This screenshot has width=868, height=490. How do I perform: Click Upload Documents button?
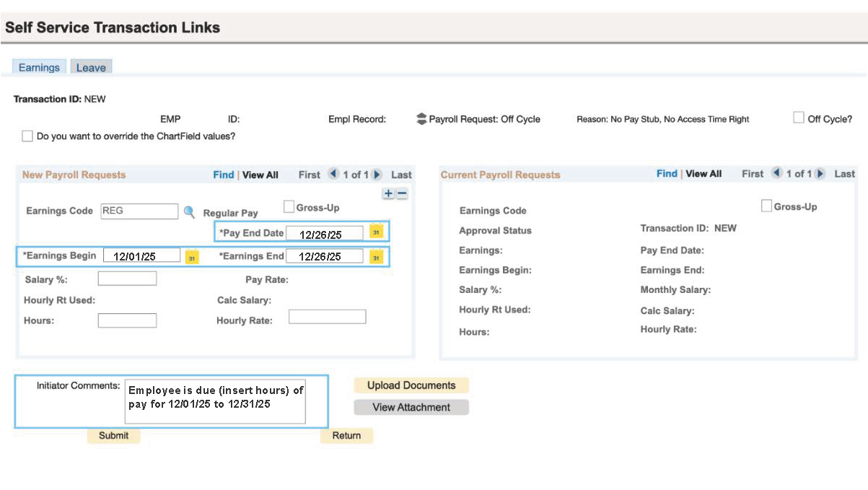point(411,385)
